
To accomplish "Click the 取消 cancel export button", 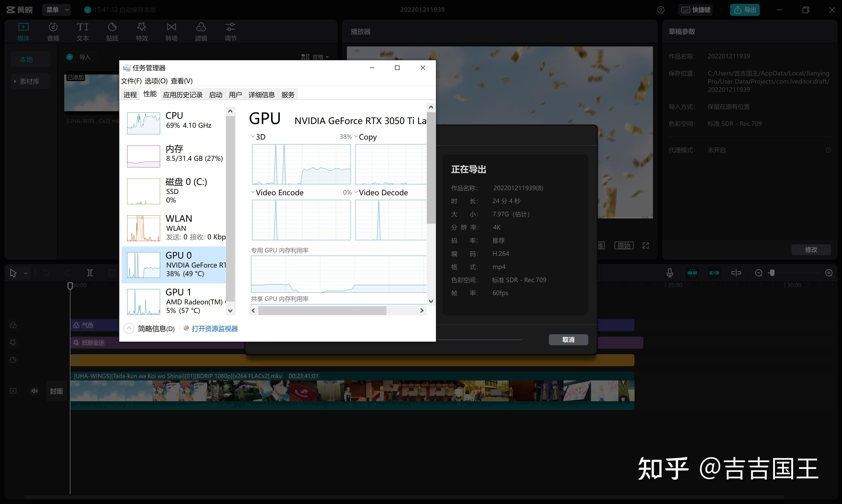I will pyautogui.click(x=568, y=340).
